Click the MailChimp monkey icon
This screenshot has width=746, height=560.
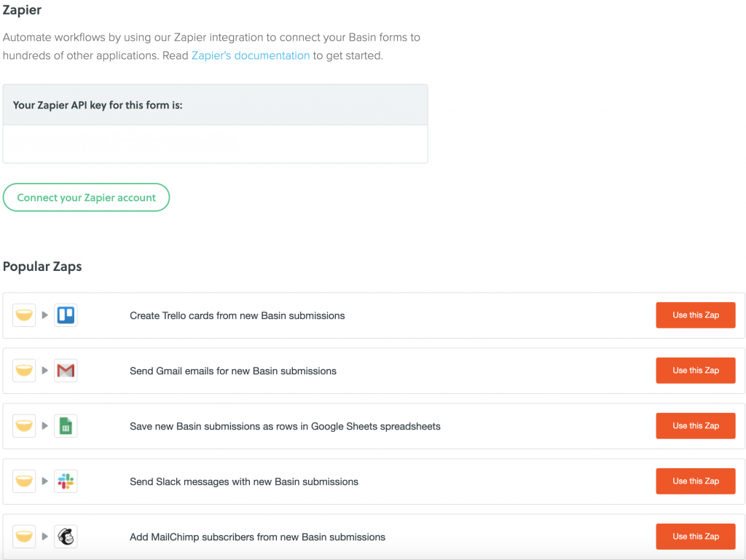(x=66, y=537)
